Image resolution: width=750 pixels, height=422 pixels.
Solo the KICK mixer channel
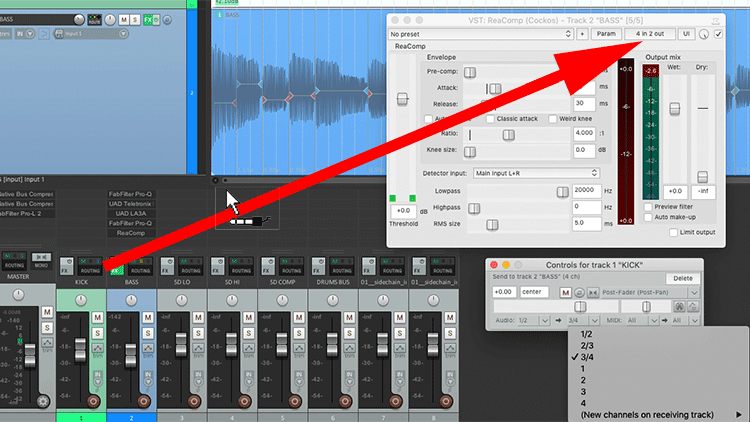(x=98, y=333)
